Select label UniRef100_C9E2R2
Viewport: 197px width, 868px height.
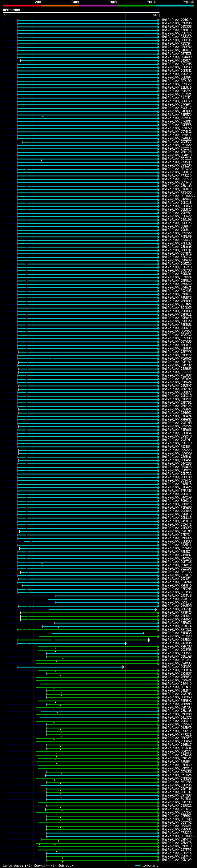[177, 91]
